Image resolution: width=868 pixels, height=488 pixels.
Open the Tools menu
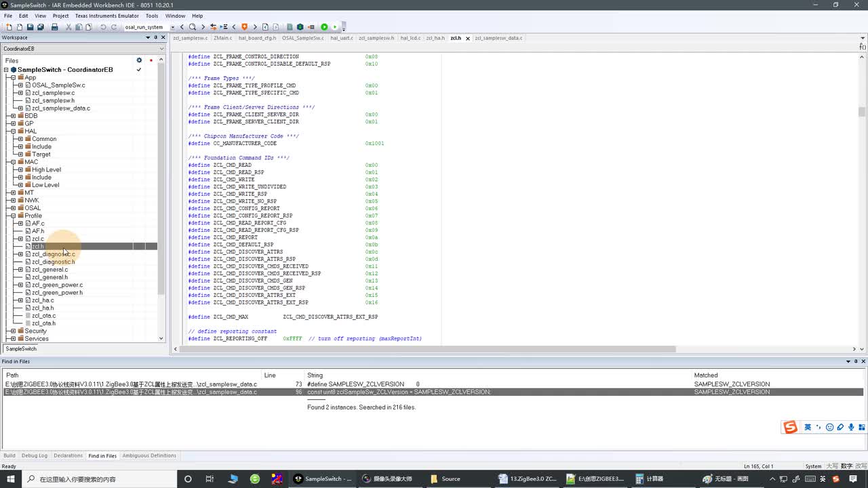click(152, 16)
